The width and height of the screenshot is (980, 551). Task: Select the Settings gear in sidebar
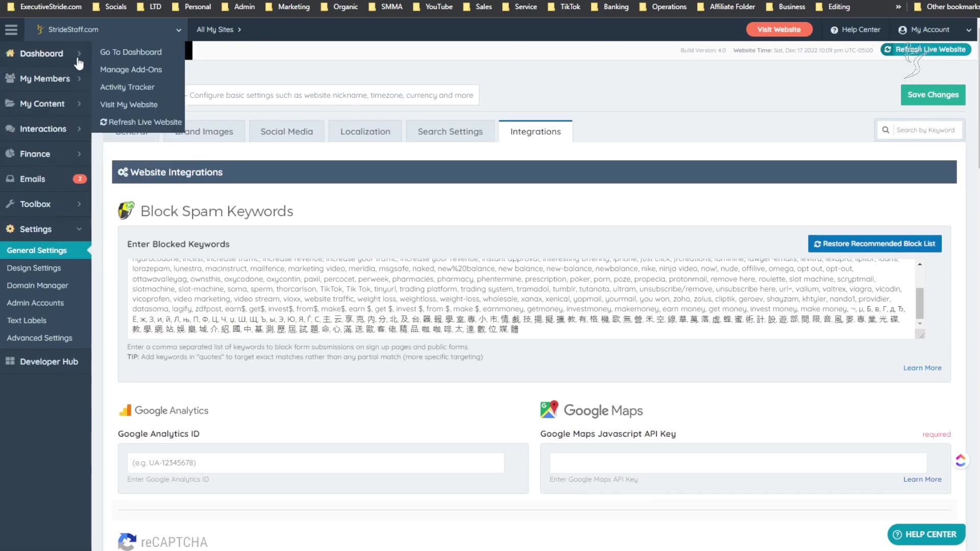(9, 229)
